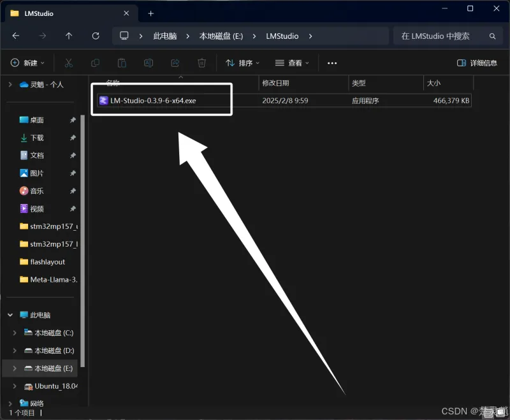Go up one directory level
This screenshot has height=420, width=510.
coord(69,36)
